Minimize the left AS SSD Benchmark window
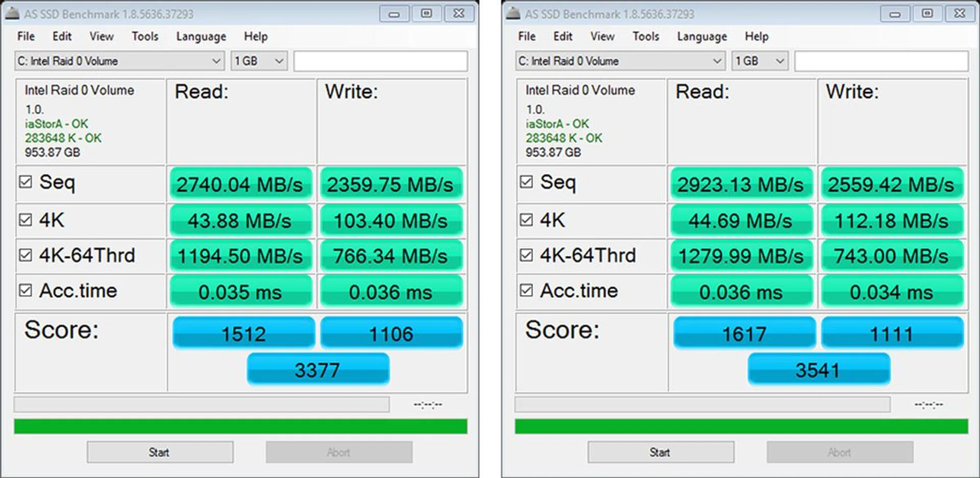Image resolution: width=980 pixels, height=478 pixels. pyautogui.click(x=394, y=14)
